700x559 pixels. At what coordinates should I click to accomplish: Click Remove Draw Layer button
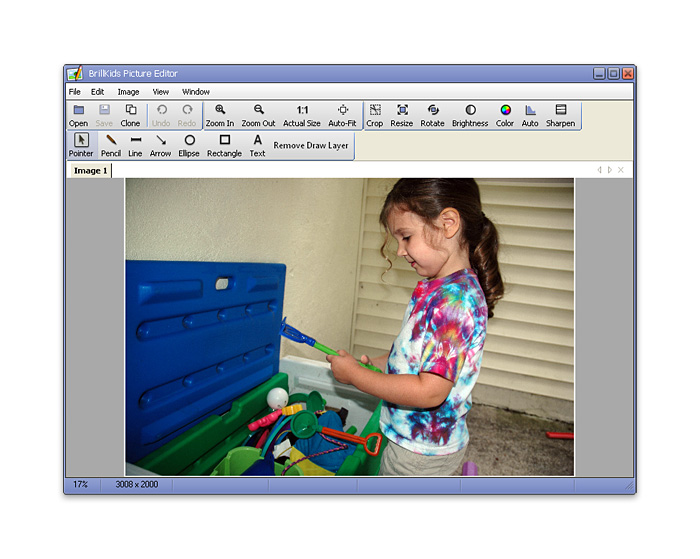(x=311, y=146)
